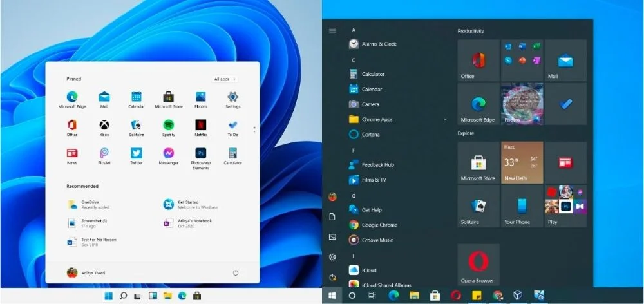Screen dimensions: 644x304
Task: Open Photoshop Elements from pinned apps
Action: click(x=200, y=158)
